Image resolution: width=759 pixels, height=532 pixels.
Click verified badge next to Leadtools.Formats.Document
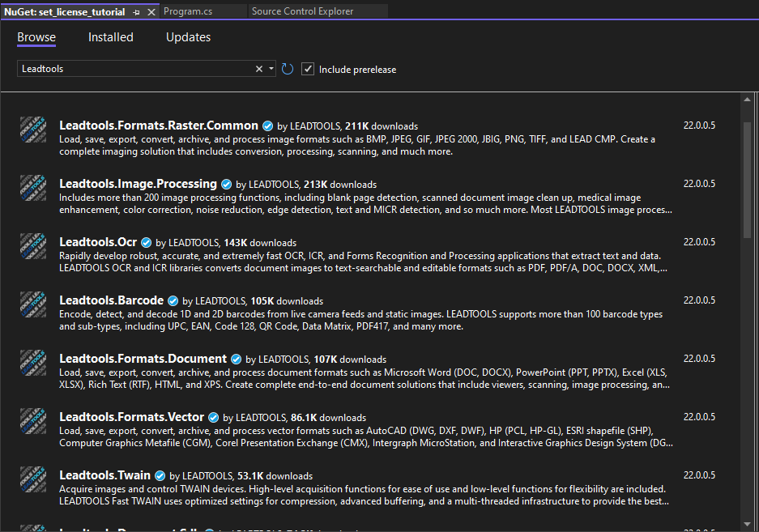tap(236, 360)
